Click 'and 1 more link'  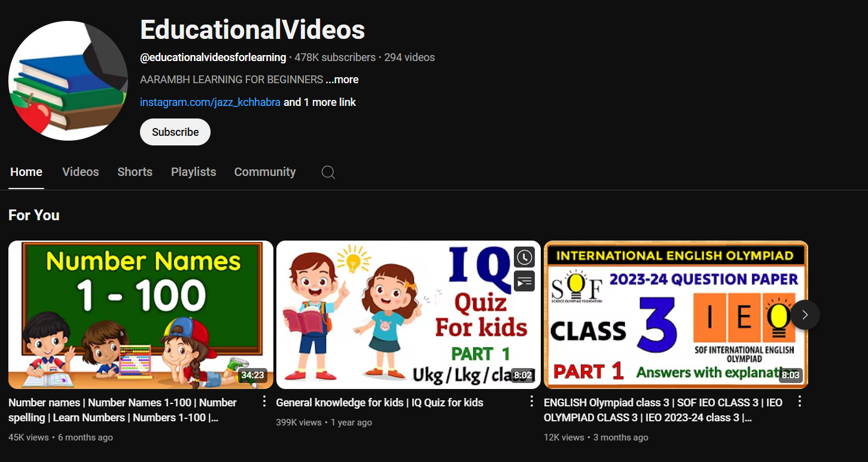point(320,102)
